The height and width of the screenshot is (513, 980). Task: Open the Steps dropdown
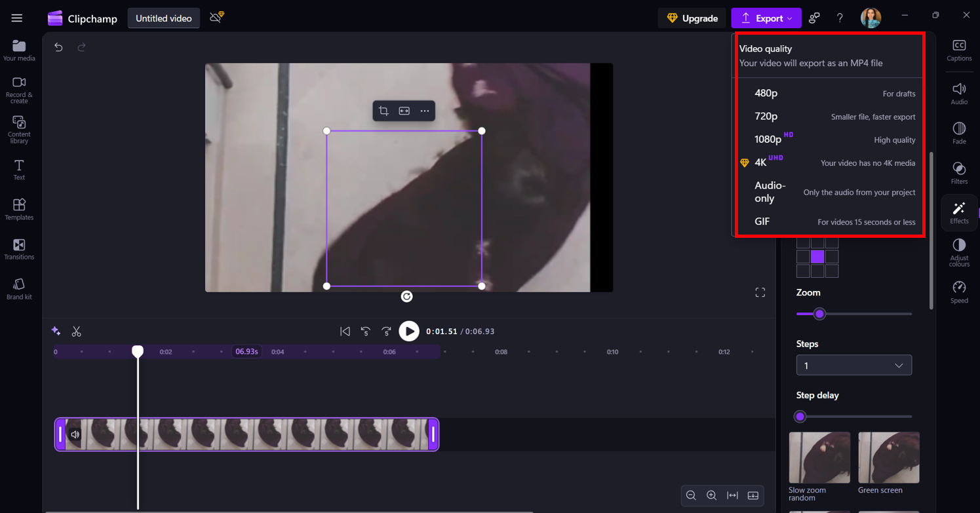point(853,365)
